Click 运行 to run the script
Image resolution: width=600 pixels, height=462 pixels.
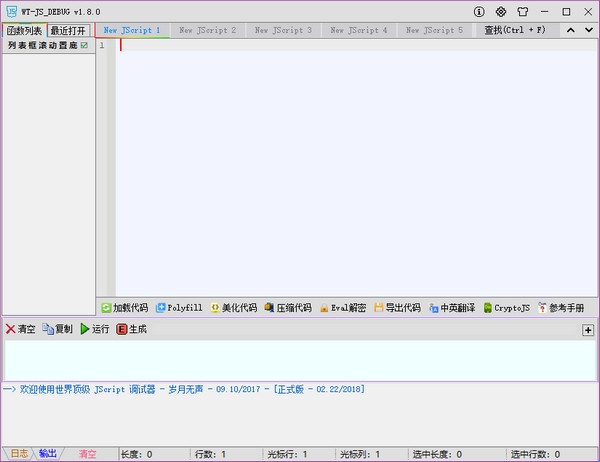pyautogui.click(x=94, y=329)
